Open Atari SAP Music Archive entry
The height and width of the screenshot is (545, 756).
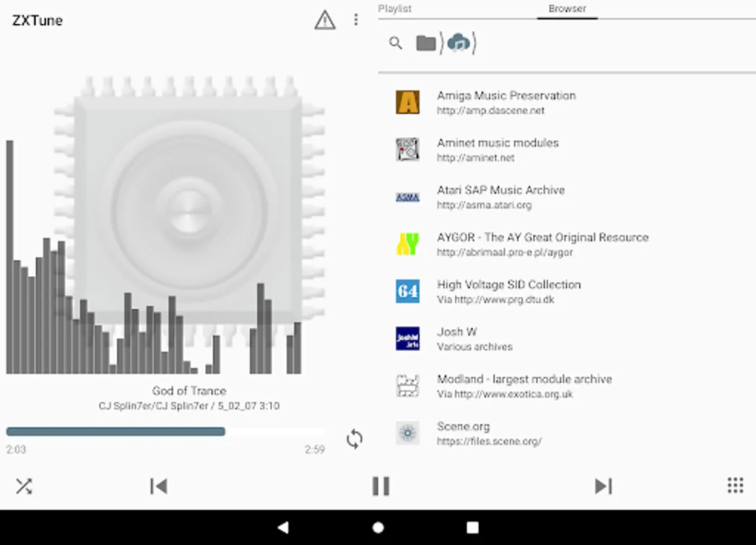(567, 197)
